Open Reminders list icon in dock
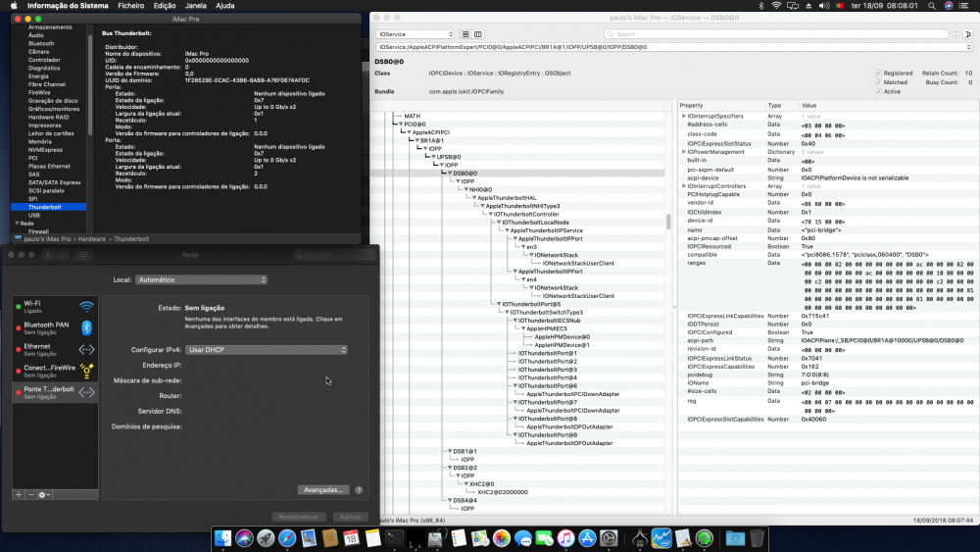This screenshot has height=552, width=980. tap(459, 538)
